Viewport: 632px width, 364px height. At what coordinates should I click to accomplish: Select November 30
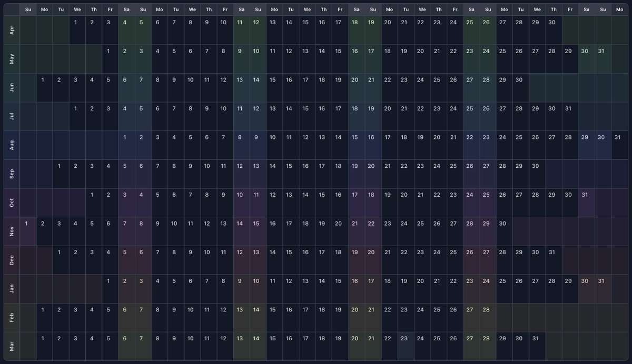click(504, 231)
